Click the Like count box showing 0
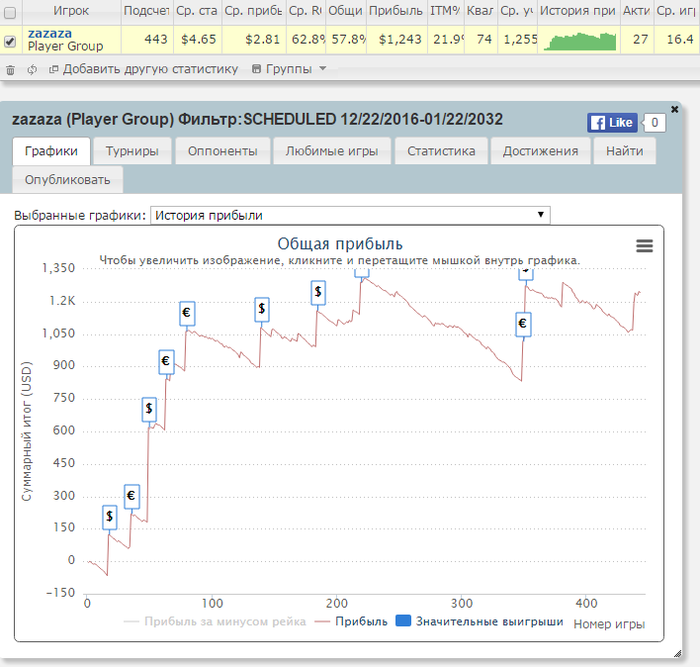This screenshot has width=700, height=667. point(654,123)
